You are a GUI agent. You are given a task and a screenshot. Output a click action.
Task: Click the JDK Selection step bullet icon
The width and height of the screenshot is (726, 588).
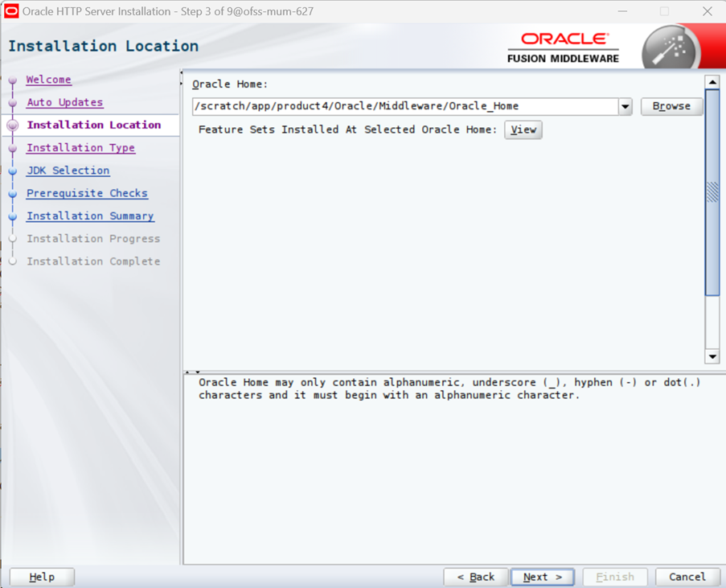[x=13, y=171]
